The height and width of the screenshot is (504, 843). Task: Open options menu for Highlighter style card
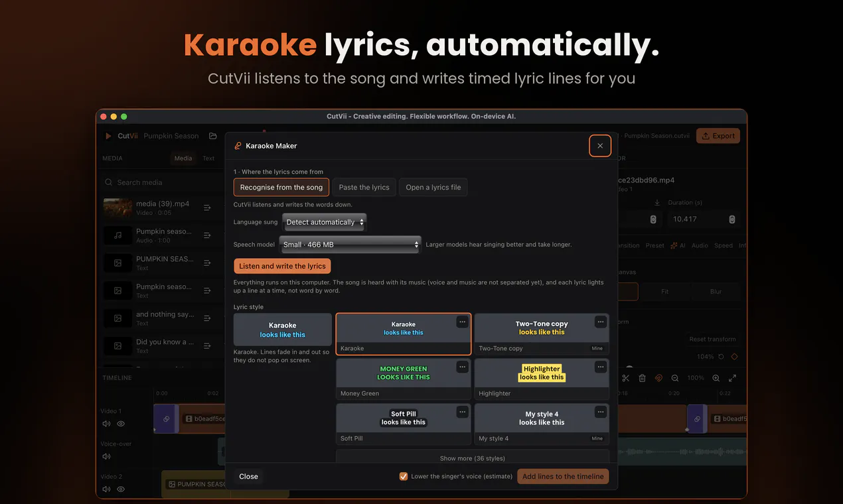click(x=600, y=367)
